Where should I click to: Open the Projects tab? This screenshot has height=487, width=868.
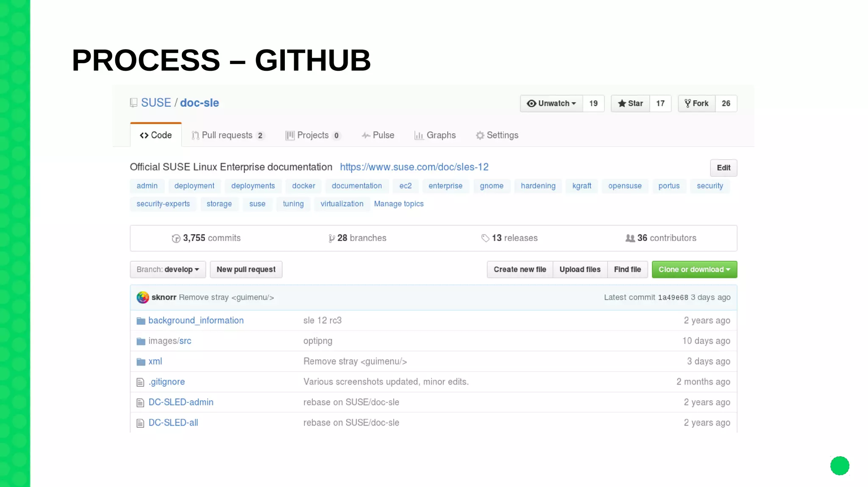[x=313, y=135]
